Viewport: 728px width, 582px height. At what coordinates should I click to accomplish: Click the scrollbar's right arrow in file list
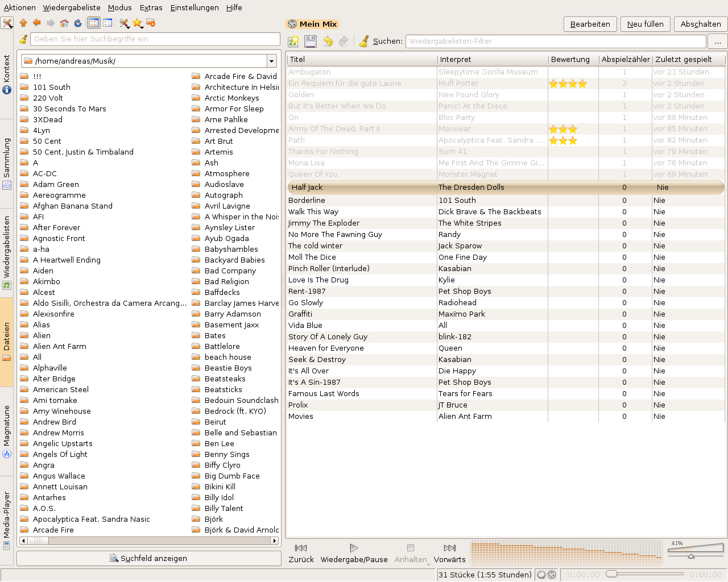pos(275,541)
